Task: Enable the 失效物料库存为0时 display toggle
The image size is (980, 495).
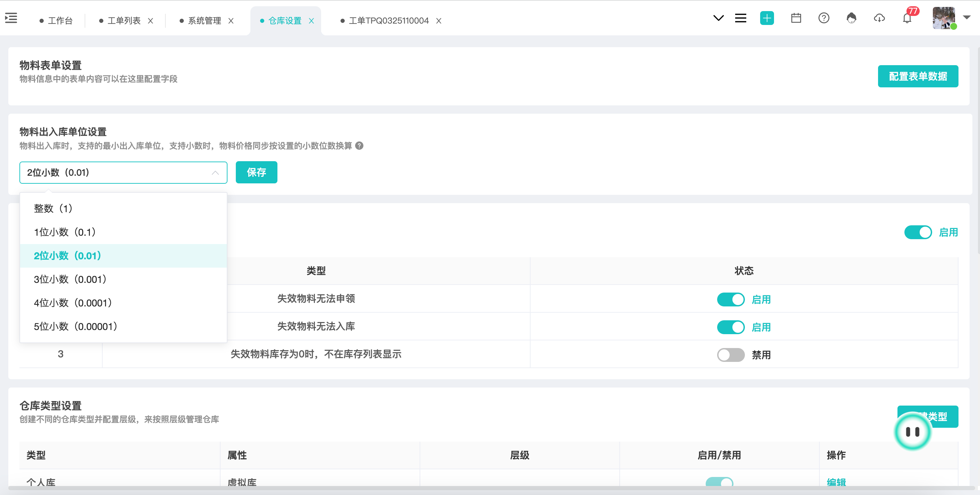Action: pos(730,355)
